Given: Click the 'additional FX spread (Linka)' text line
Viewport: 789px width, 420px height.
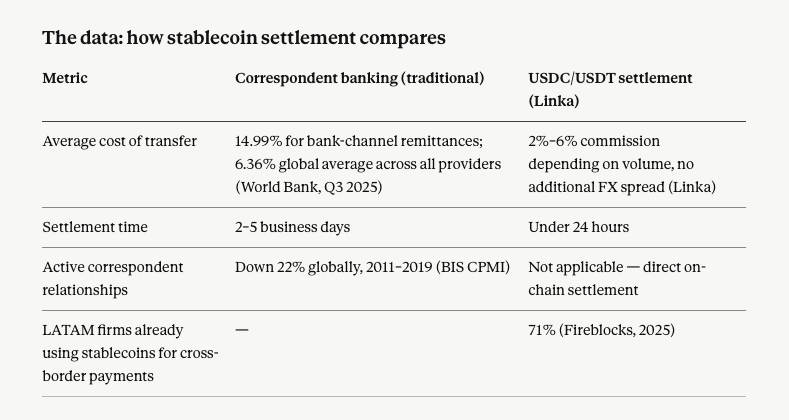Looking at the screenshot, I should [x=622, y=187].
